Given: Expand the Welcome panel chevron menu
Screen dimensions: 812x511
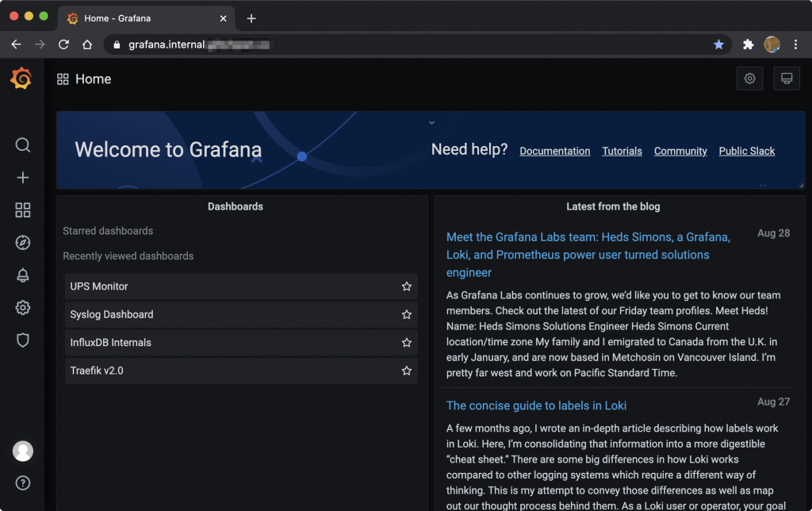Looking at the screenshot, I should click(x=431, y=123).
